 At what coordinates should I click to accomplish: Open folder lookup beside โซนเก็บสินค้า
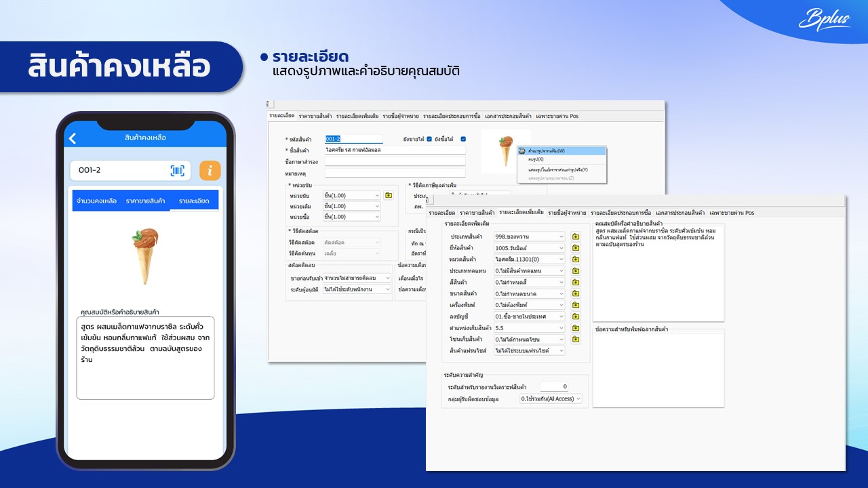coord(576,340)
